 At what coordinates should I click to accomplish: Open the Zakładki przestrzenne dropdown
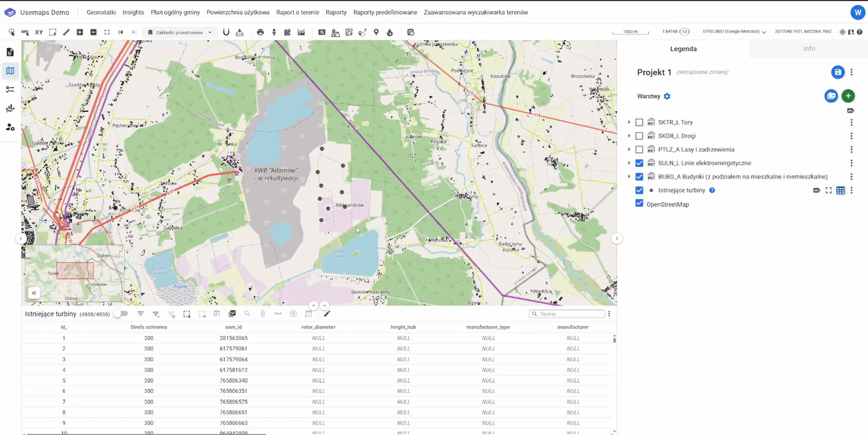coord(180,32)
